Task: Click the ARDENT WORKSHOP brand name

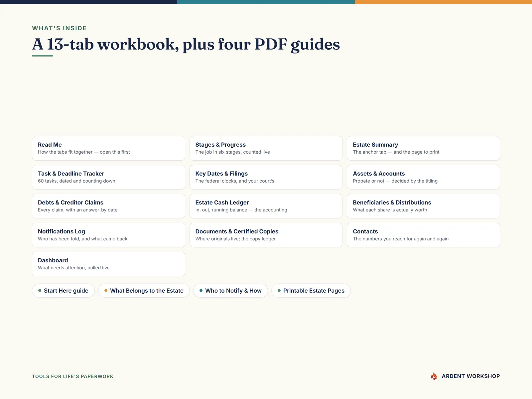Action: (x=470, y=376)
